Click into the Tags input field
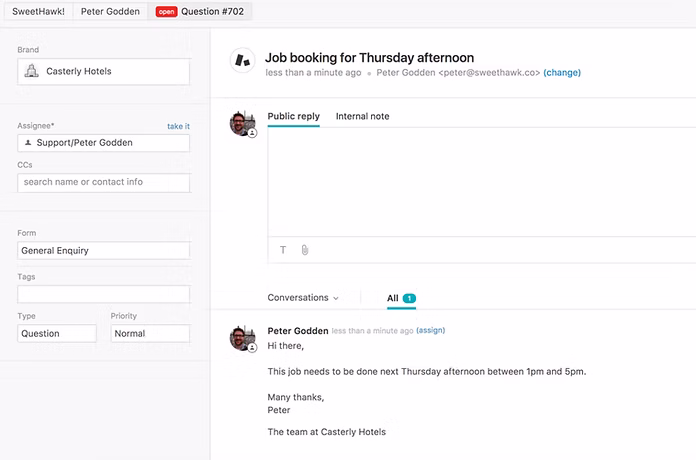The image size is (696, 460). (103, 294)
